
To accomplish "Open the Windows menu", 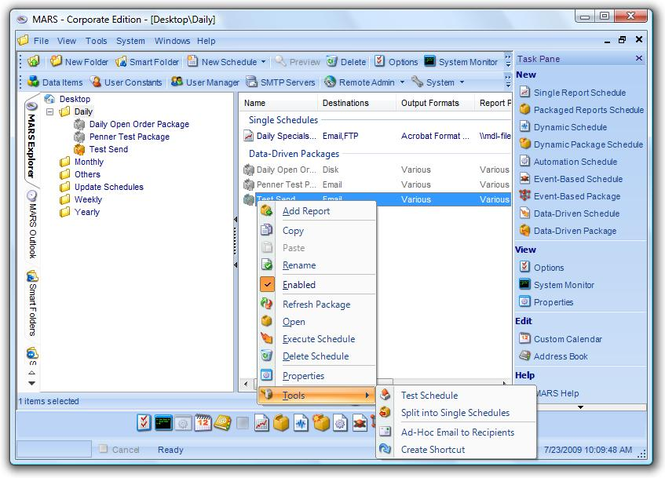I will pos(172,41).
